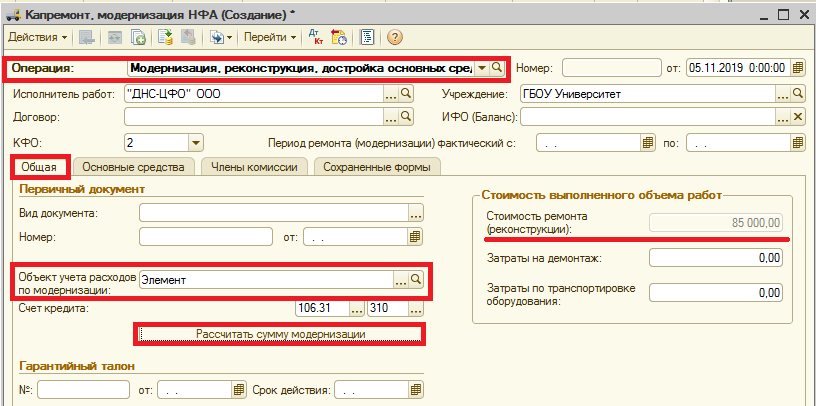Open calendar for primary document date
816x406 pixels.
(414, 237)
